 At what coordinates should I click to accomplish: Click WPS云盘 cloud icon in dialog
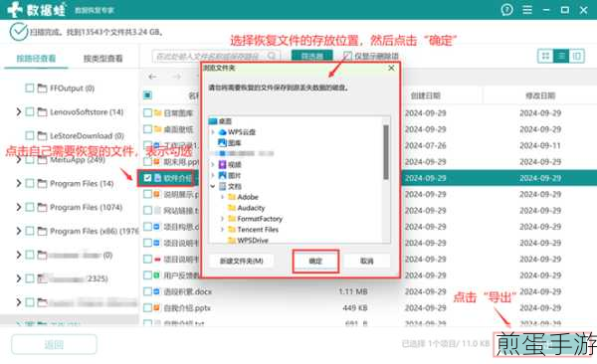[x=222, y=131]
